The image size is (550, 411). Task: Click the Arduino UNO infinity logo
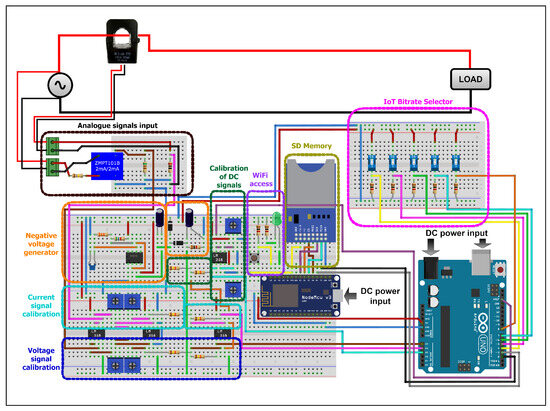pos(483,323)
